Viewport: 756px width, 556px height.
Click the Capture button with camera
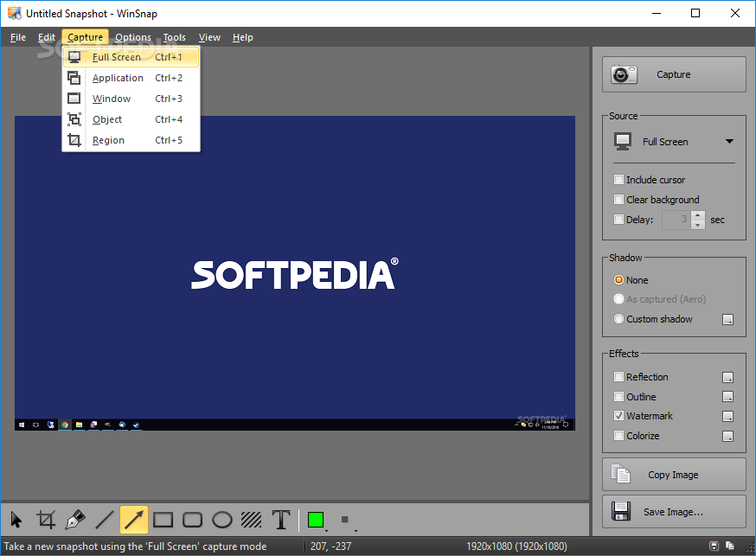[x=674, y=74]
